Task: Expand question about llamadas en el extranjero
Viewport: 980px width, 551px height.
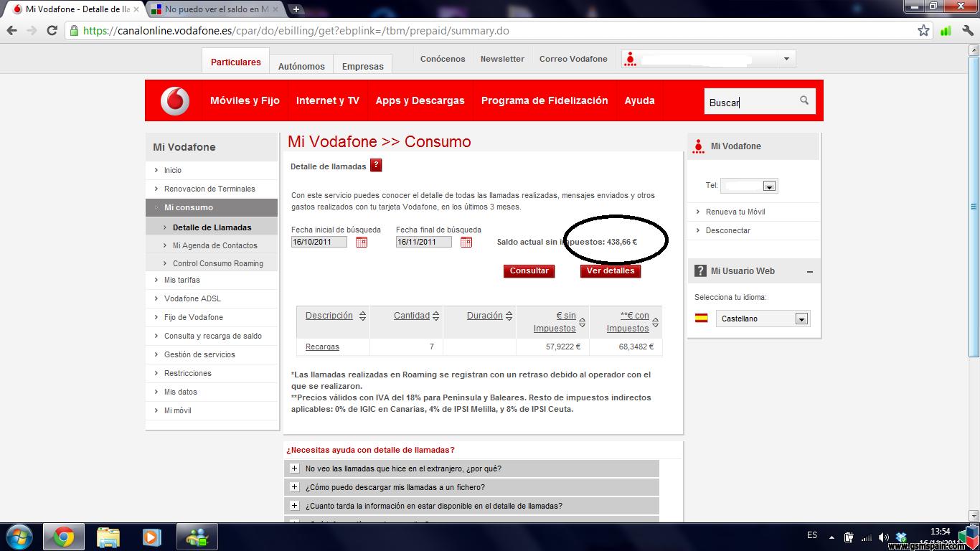Action: pyautogui.click(x=294, y=468)
